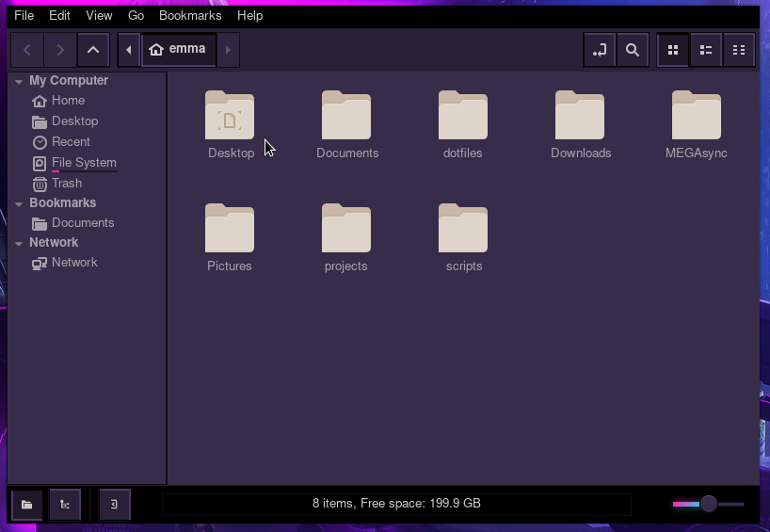Switch to list view

pyautogui.click(x=706, y=50)
